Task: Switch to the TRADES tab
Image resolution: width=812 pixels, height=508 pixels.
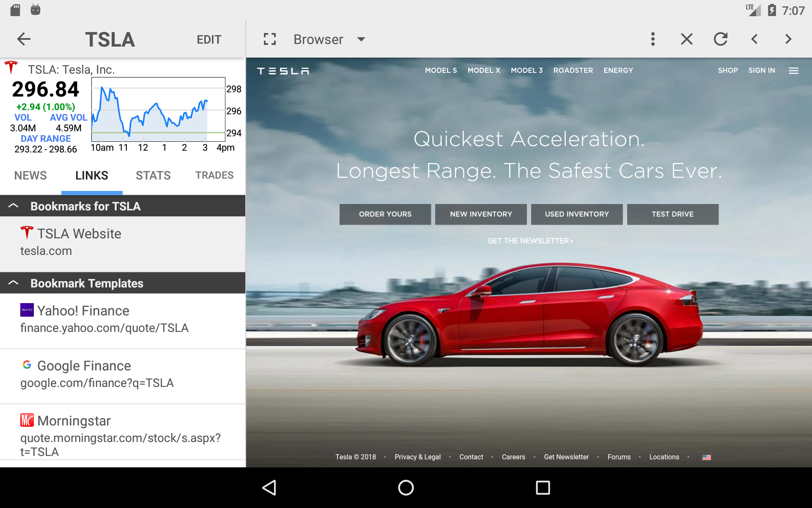Action: pos(214,175)
